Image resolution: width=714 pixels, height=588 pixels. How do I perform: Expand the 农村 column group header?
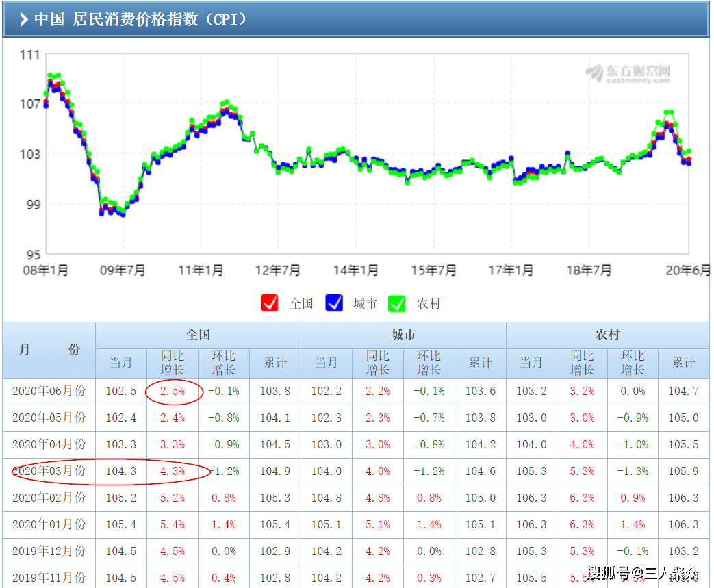[607, 335]
